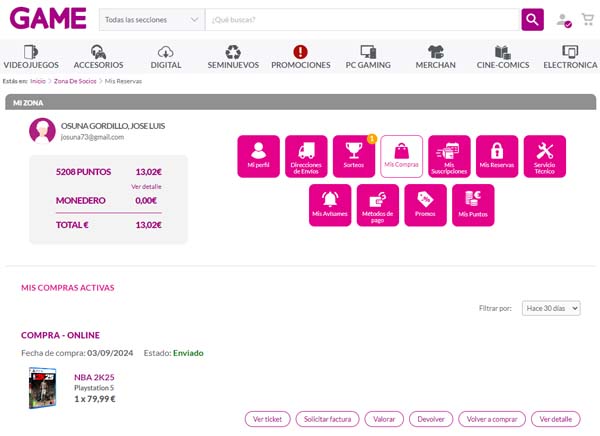Viewport: 600px width, 436px height.
Task: Open the shopping cart icon
Action: (x=587, y=19)
